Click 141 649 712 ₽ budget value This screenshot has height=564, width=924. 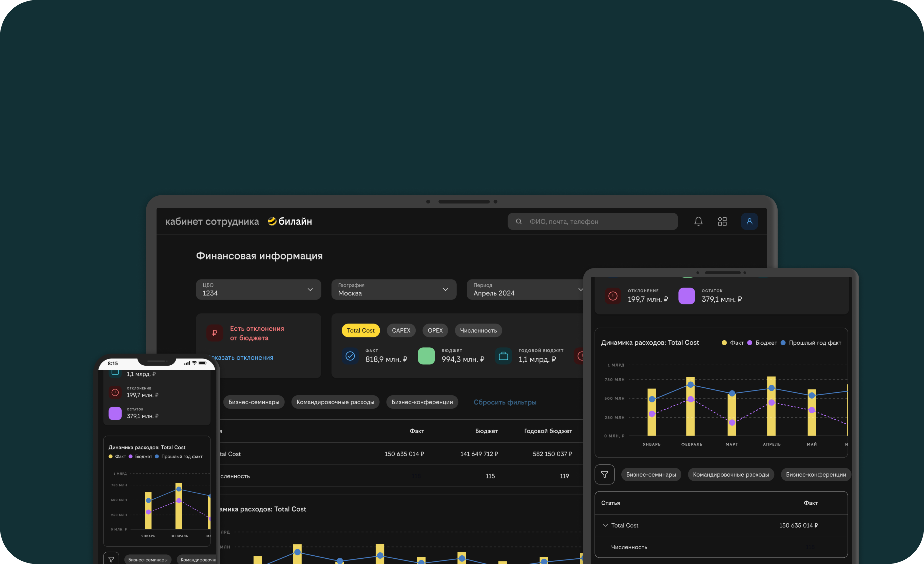tap(479, 454)
